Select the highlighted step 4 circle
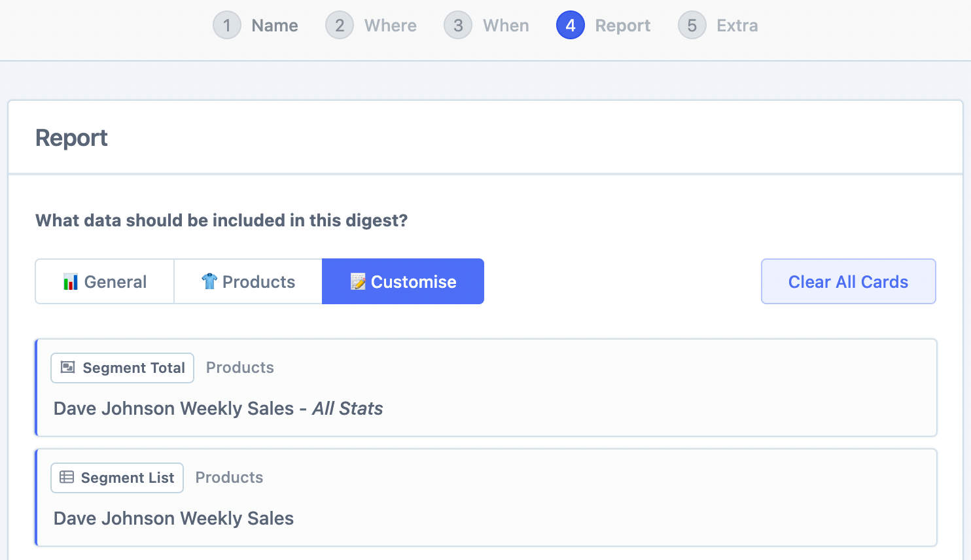 570,26
